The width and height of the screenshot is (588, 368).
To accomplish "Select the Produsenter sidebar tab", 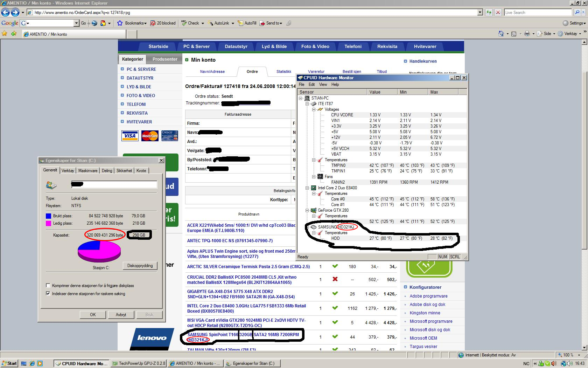I will (165, 59).
